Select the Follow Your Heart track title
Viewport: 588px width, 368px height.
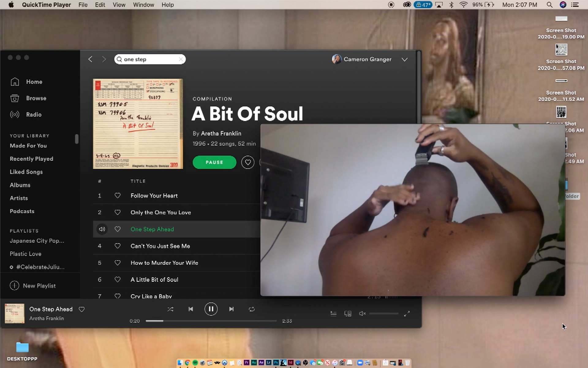154,196
